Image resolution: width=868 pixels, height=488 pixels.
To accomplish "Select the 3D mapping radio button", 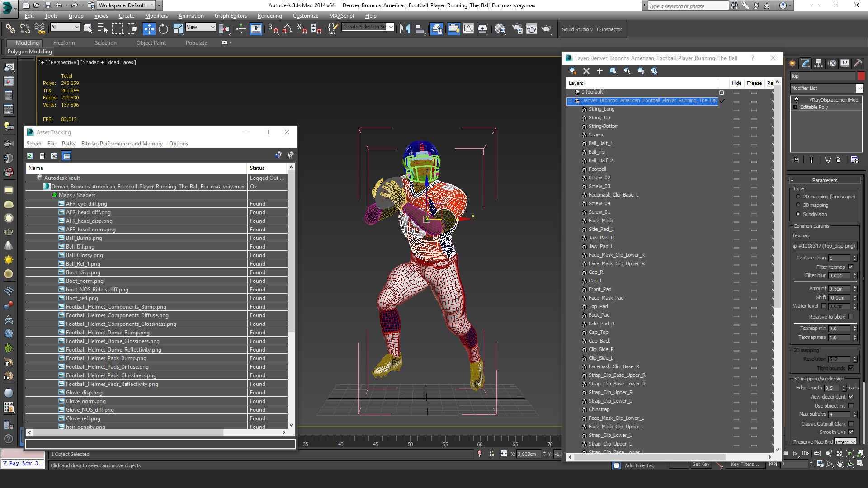I will point(798,205).
